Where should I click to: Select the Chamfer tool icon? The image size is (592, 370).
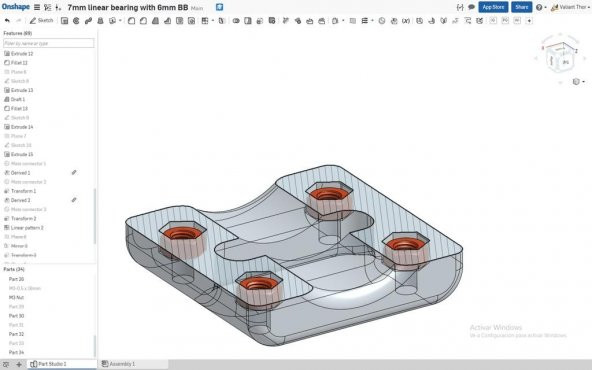[143, 21]
